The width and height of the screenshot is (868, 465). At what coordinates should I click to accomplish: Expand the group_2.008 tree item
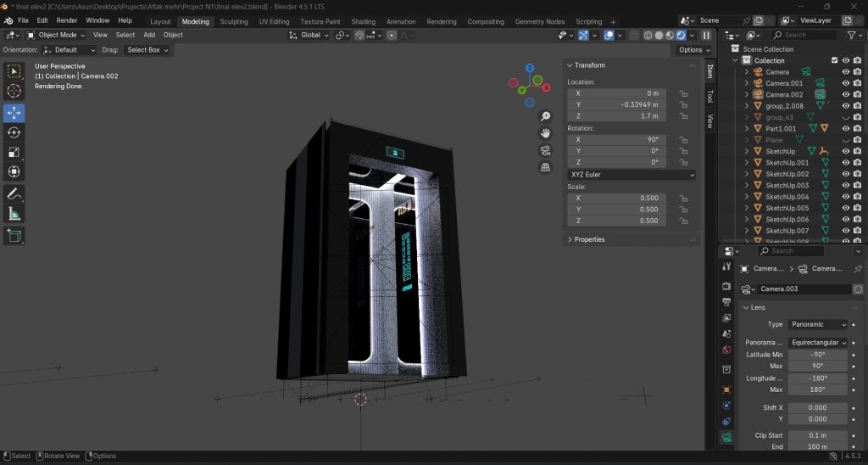pos(746,106)
